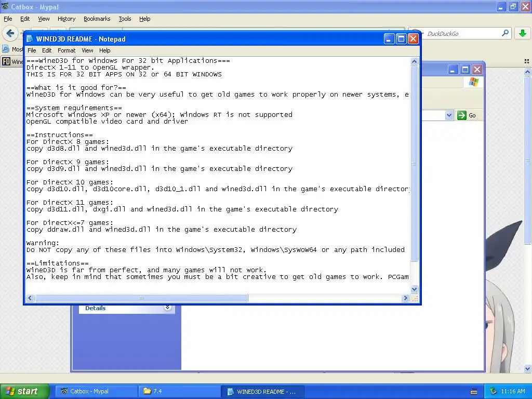Click the Windows flag logo in Explorer window
Image resolution: width=532 pixels, height=399 pixels.
pos(474,82)
